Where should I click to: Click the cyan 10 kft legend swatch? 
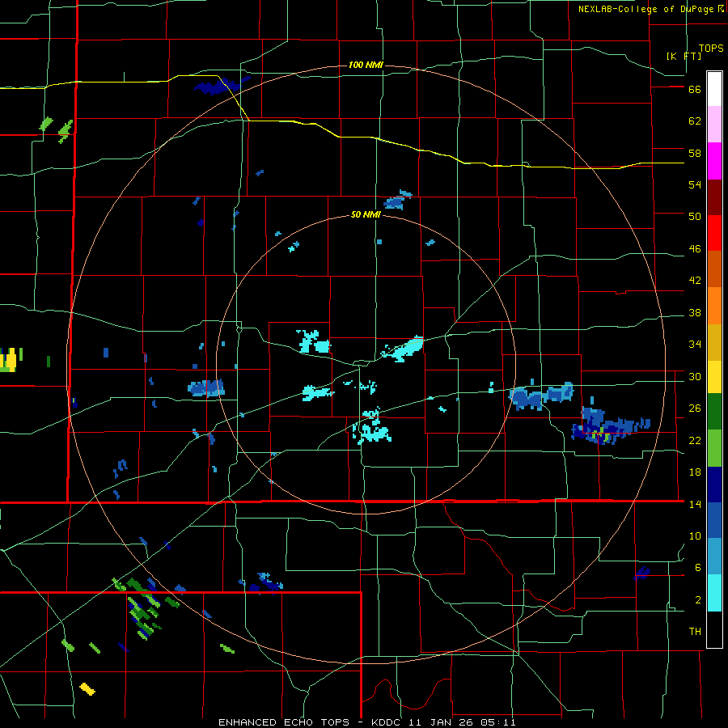[x=714, y=593]
